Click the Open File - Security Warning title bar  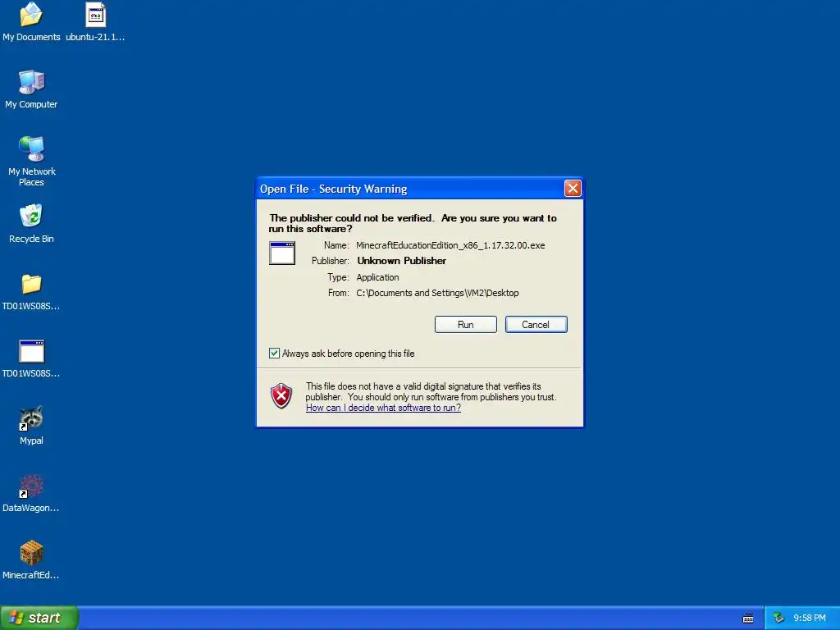coord(410,189)
